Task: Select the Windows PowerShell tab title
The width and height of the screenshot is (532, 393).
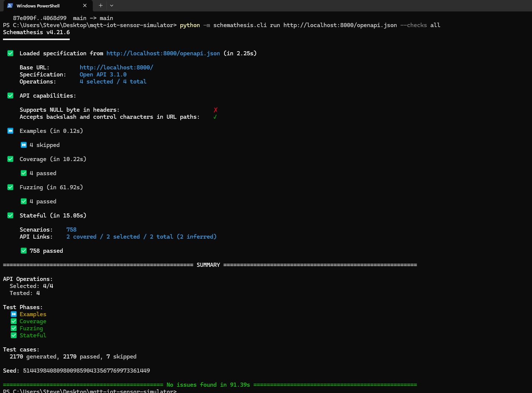Action: (38, 6)
